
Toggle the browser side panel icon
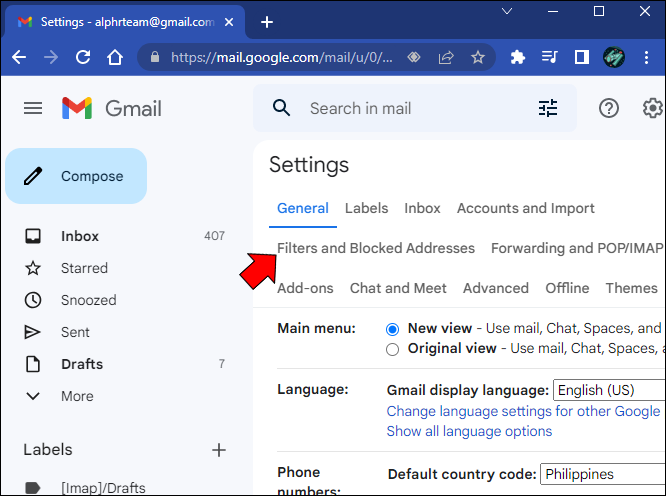click(x=581, y=57)
